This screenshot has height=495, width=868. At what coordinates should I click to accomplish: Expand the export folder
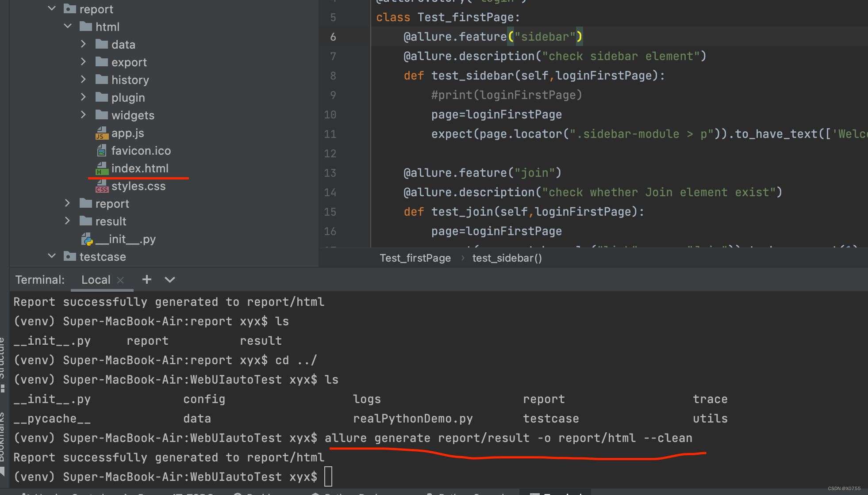[x=84, y=62]
